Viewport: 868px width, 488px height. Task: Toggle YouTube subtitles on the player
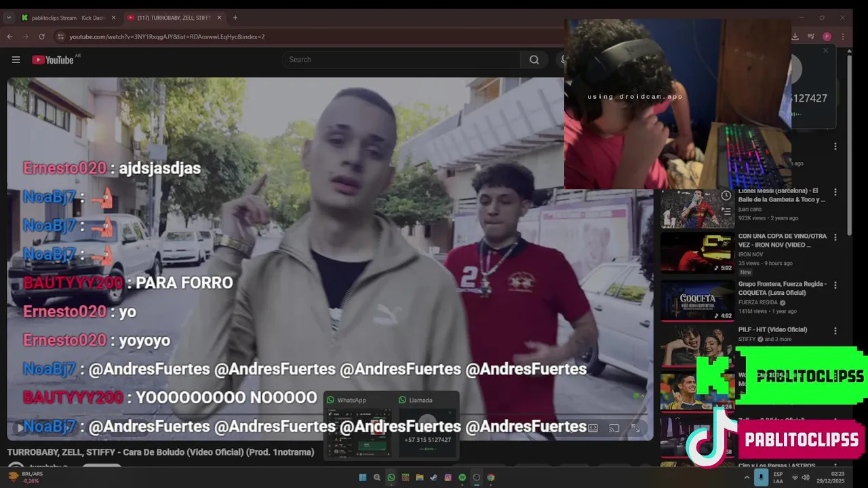593,428
